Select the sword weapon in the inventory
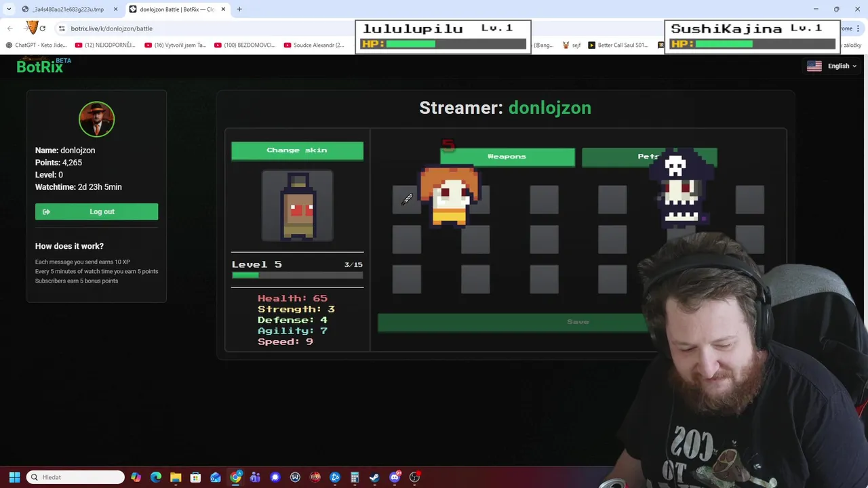The height and width of the screenshot is (488, 868). click(x=407, y=199)
